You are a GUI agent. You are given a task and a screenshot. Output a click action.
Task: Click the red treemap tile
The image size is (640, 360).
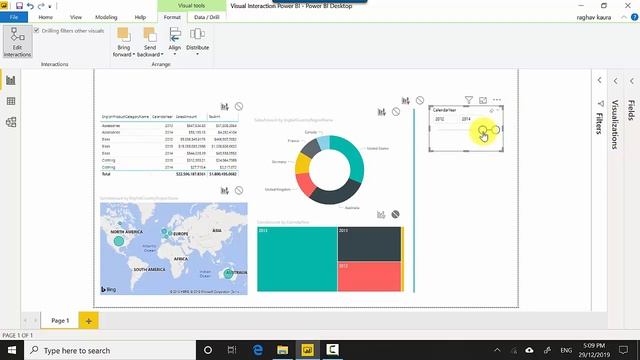click(x=369, y=276)
